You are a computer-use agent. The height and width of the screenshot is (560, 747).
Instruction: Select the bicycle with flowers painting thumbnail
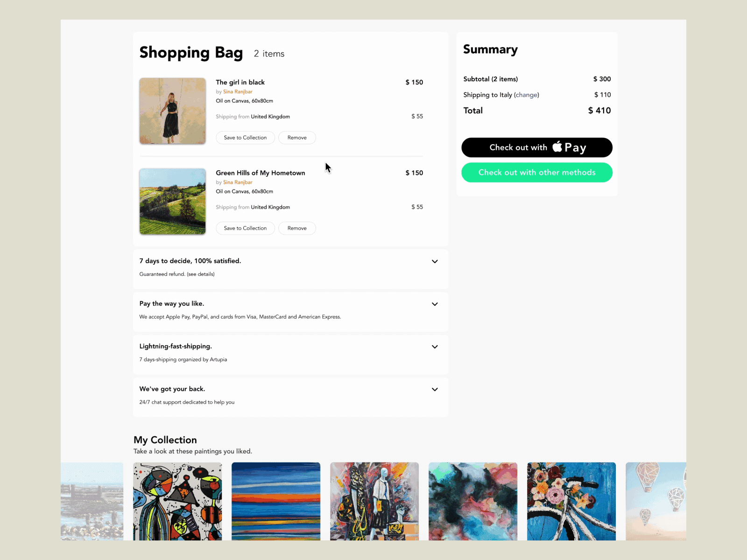571,502
